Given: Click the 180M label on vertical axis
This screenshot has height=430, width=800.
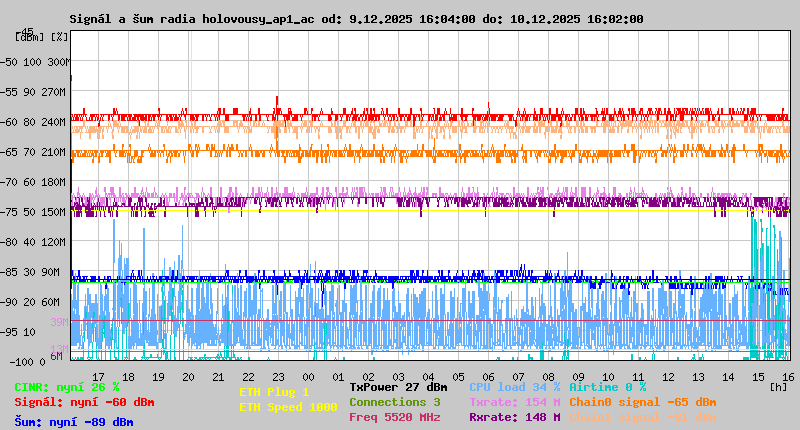Looking at the screenshot, I should (53, 182).
